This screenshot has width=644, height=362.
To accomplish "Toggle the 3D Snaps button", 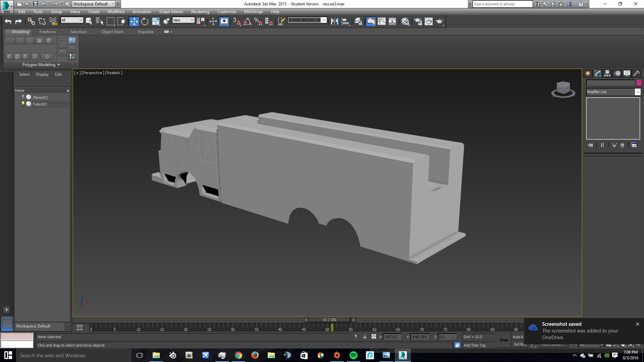I will click(x=236, y=21).
